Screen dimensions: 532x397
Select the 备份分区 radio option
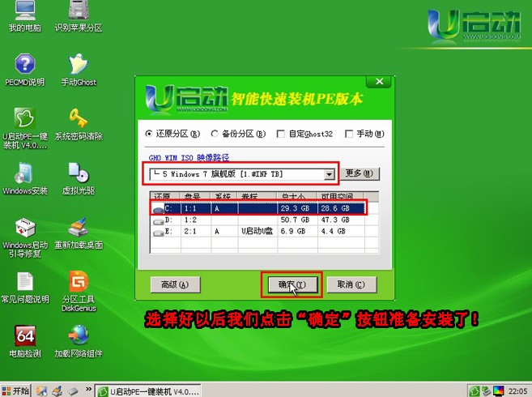click(215, 134)
